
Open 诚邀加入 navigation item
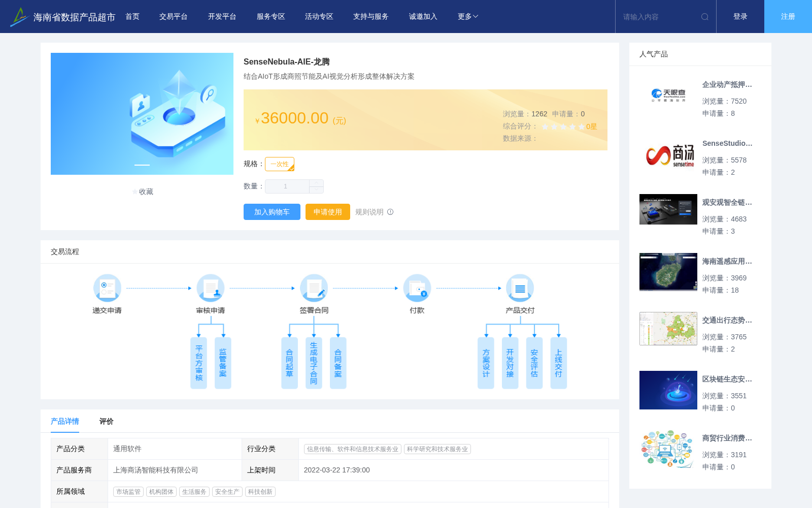[423, 17]
